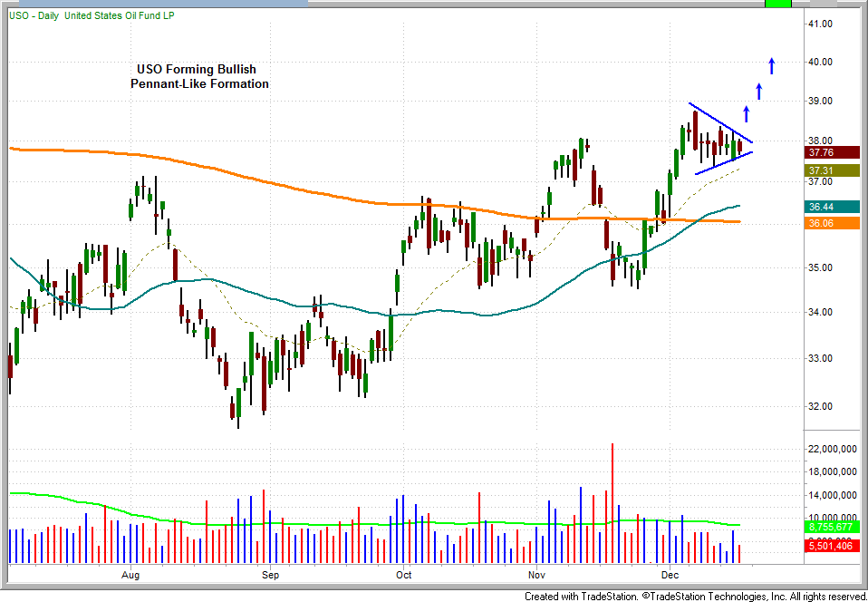Select the lower blue pennant trendline
868x602 pixels.
pos(724,163)
